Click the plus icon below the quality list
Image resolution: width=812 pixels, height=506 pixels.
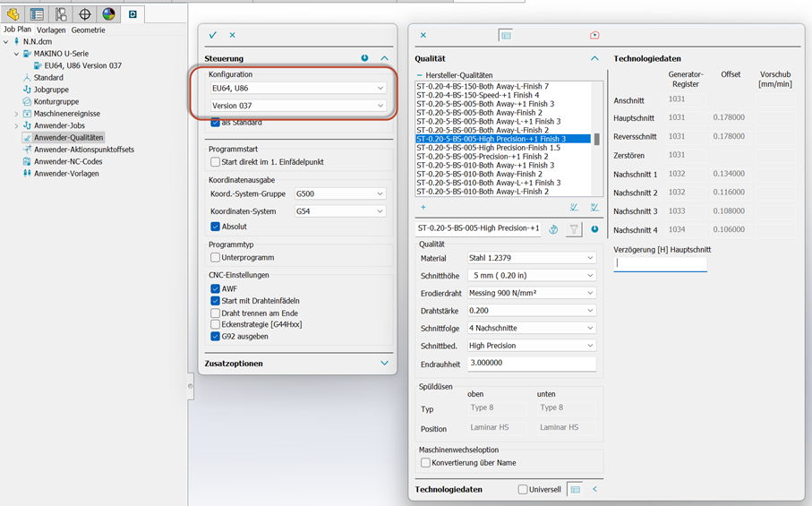click(423, 207)
